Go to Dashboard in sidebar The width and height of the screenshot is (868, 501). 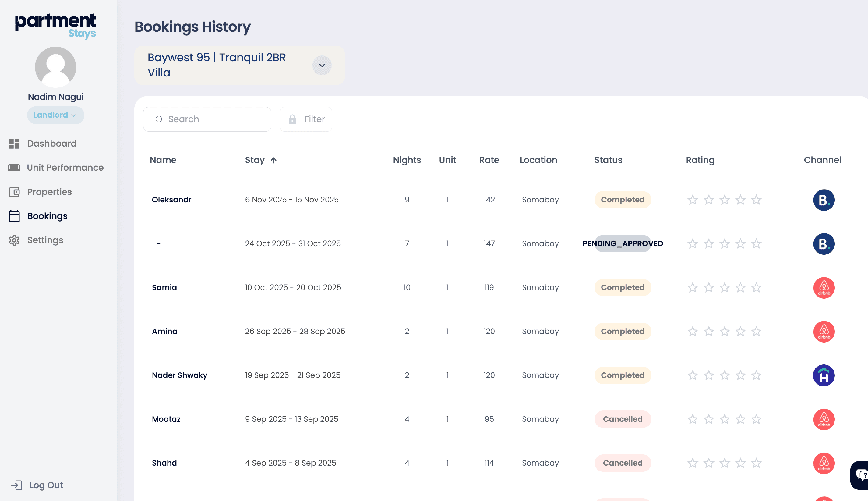coord(51,144)
